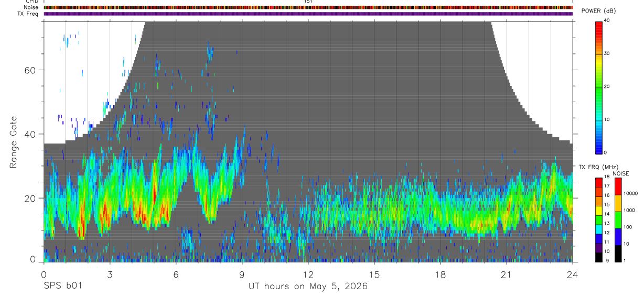Click the 12 hour tick label

[308, 275]
